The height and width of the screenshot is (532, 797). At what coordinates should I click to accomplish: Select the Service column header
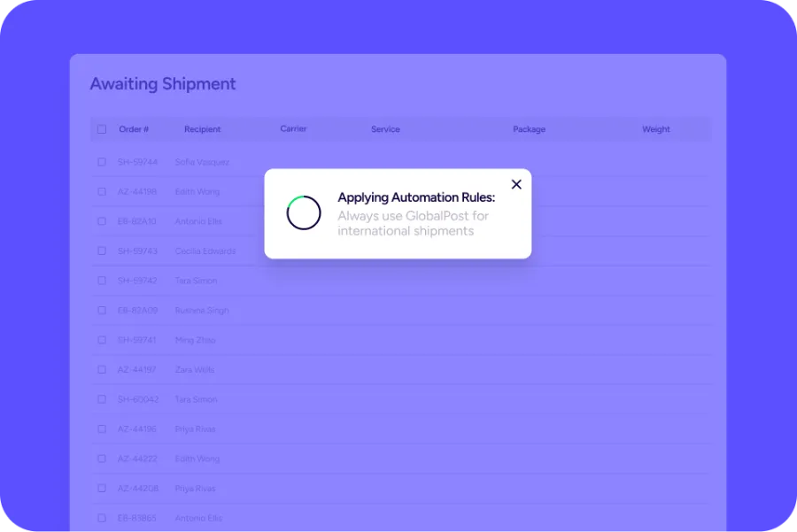pyautogui.click(x=385, y=129)
